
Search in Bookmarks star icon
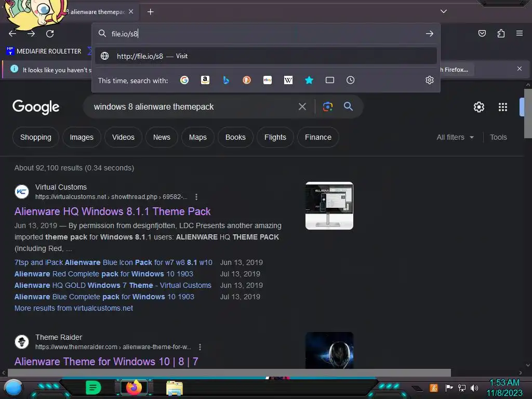coord(309,80)
